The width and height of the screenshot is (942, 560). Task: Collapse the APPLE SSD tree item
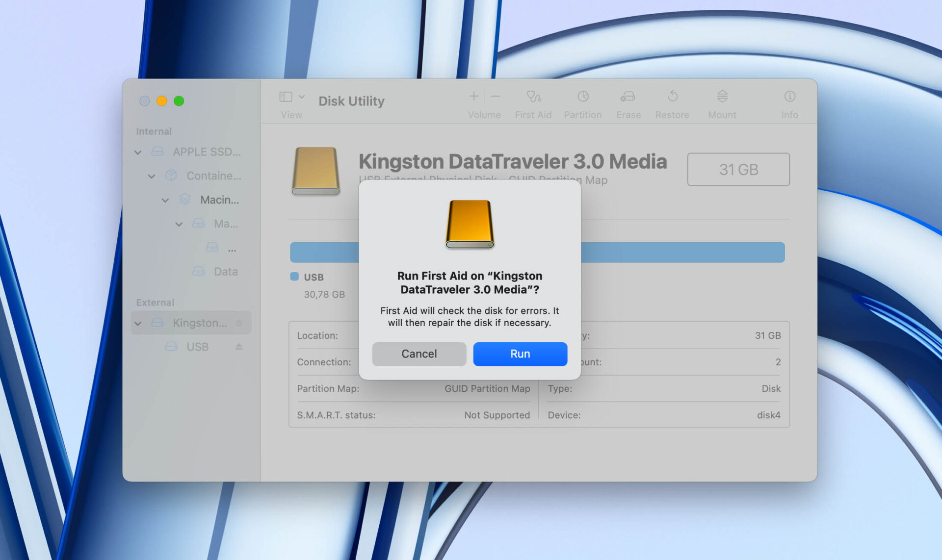pyautogui.click(x=138, y=152)
